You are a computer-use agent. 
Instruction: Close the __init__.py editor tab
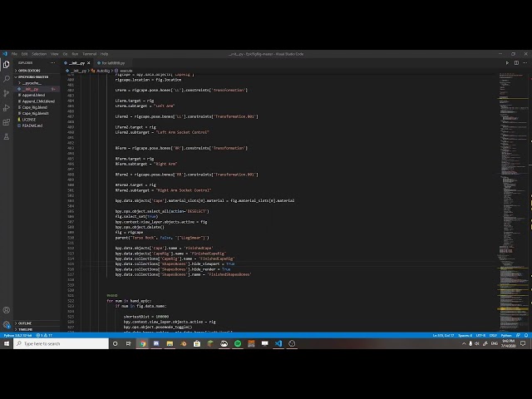[x=89, y=63]
